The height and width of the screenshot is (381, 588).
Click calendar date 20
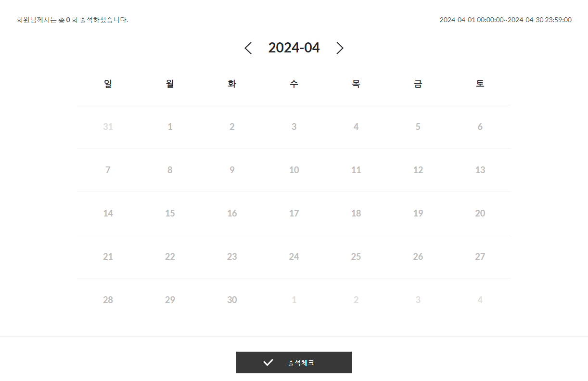coord(480,214)
